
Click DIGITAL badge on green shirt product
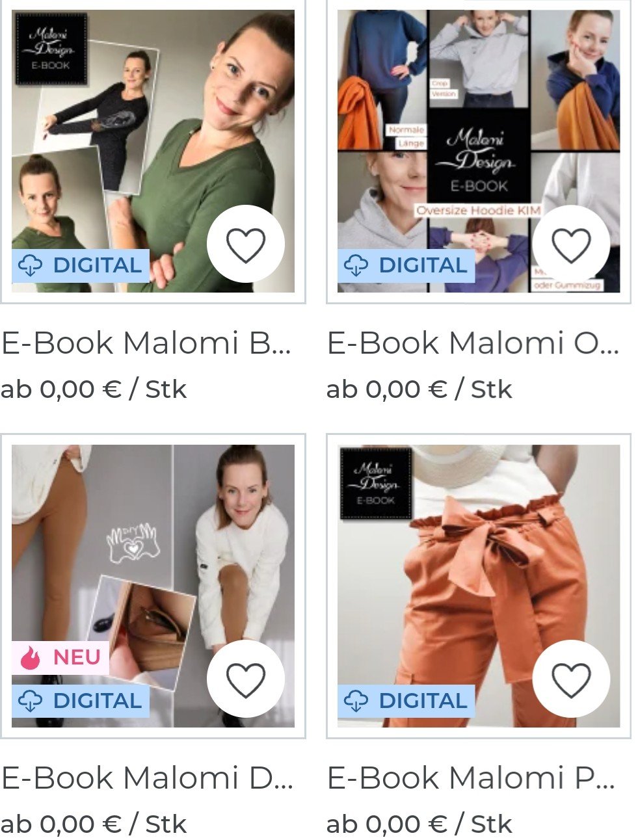pos(81,265)
